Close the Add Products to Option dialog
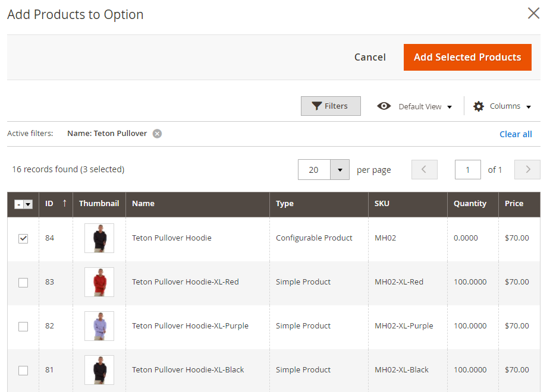 coord(533,14)
